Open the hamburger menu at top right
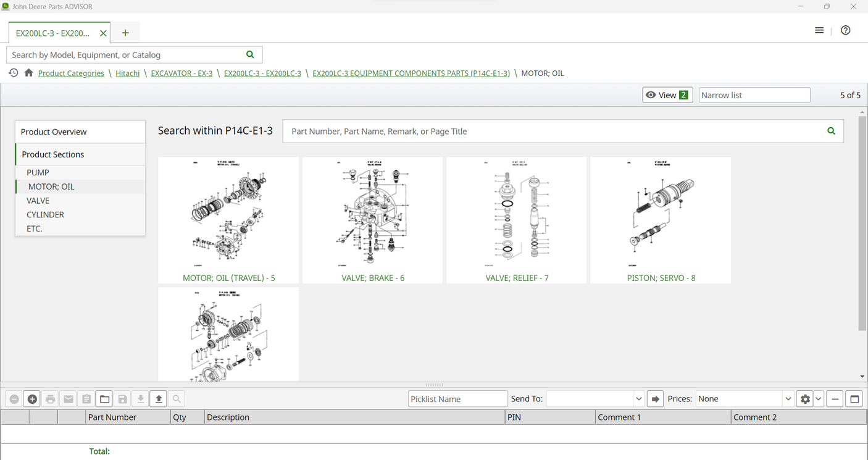This screenshot has height=460, width=868. [x=819, y=30]
